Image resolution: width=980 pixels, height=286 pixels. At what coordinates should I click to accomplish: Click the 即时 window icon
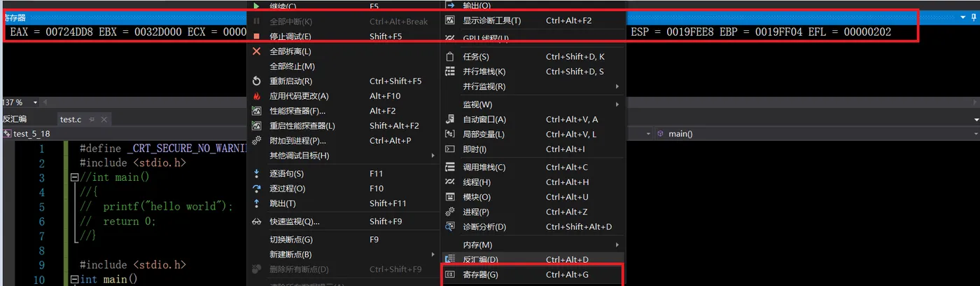pyautogui.click(x=450, y=149)
